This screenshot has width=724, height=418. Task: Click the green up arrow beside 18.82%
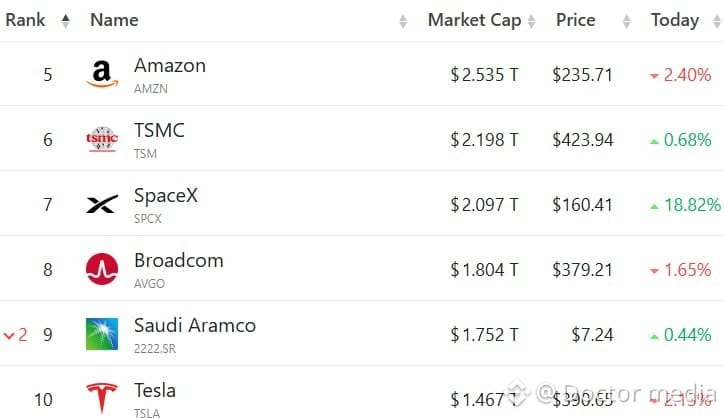click(654, 206)
